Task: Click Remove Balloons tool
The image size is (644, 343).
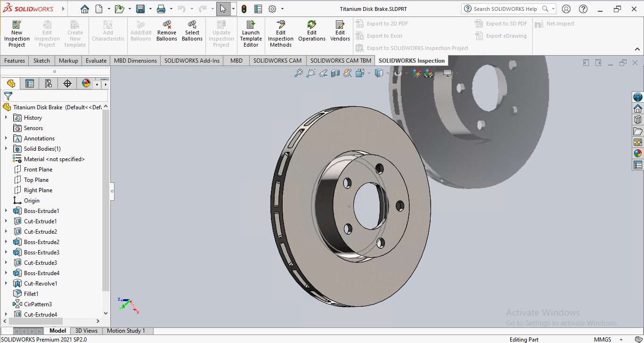Action: (167, 31)
